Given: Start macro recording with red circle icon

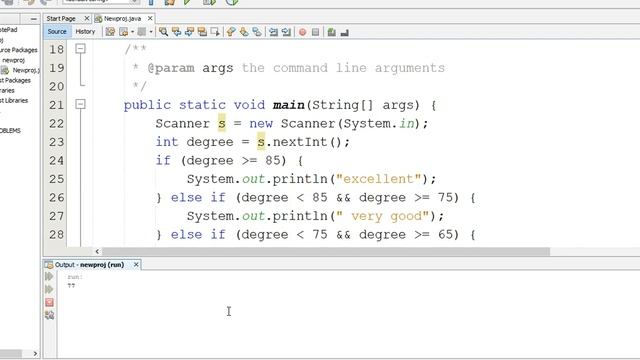Looking at the screenshot, I should (x=302, y=32).
